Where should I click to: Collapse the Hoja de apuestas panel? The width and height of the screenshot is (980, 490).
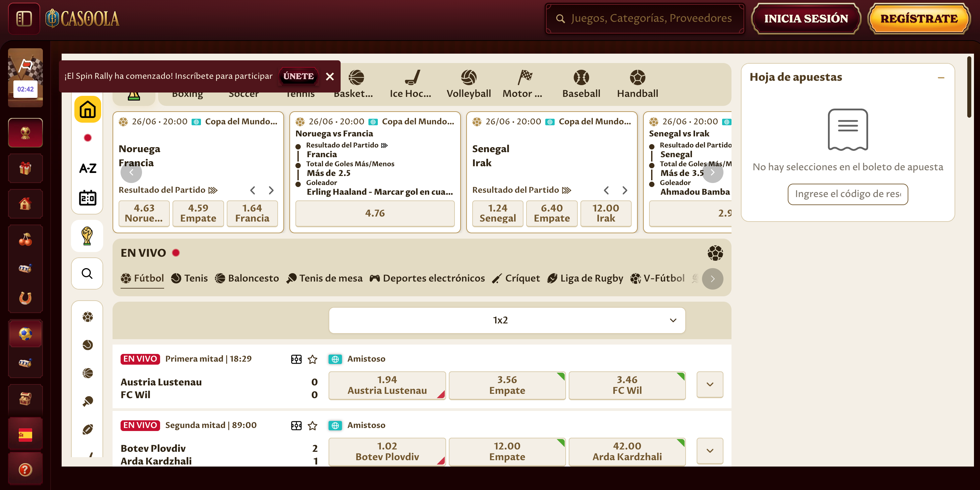point(941,78)
